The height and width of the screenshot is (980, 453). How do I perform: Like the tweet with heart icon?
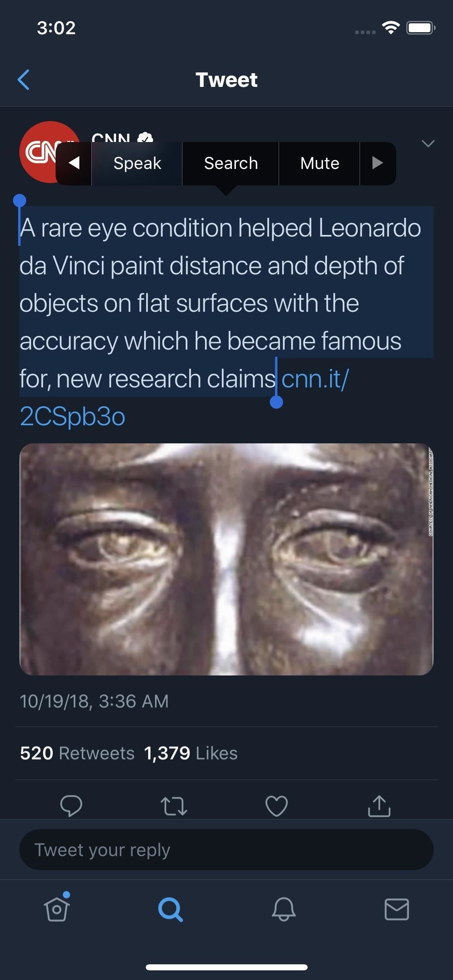[x=277, y=806]
